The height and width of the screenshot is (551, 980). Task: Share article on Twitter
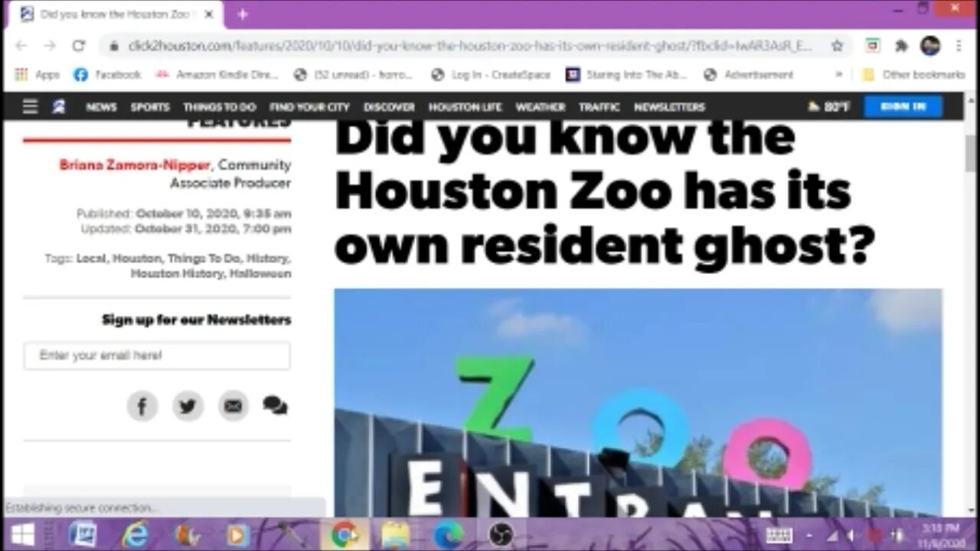[x=188, y=406]
